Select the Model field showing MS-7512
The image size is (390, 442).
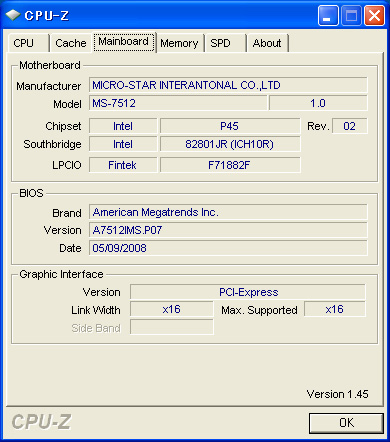tap(178, 103)
